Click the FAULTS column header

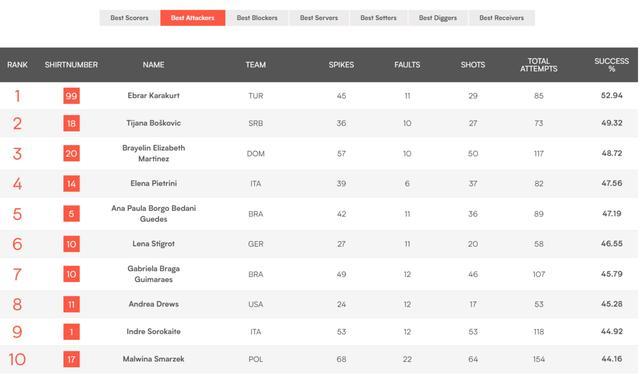pyautogui.click(x=407, y=65)
